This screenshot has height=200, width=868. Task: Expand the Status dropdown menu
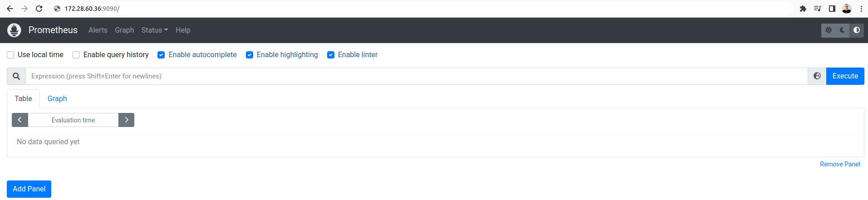tap(155, 30)
